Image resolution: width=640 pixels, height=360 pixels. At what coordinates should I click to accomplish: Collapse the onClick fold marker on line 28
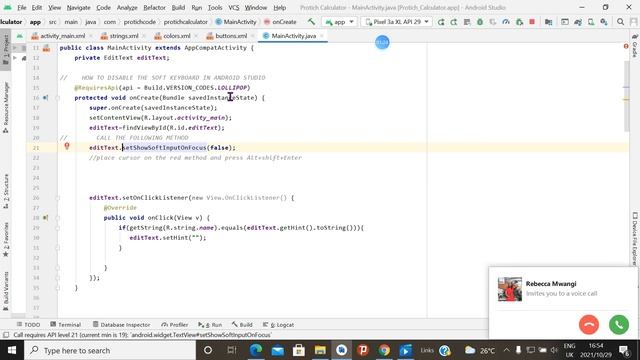(58, 218)
